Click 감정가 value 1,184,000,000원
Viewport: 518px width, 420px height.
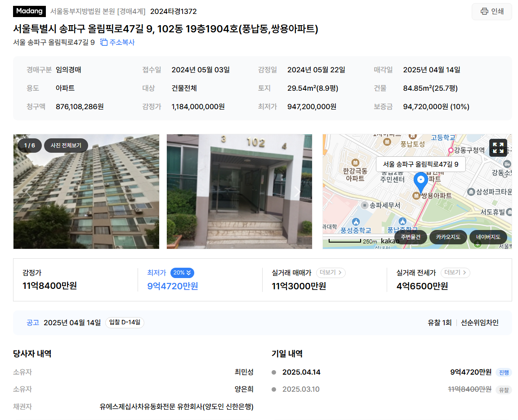pyautogui.click(x=198, y=106)
